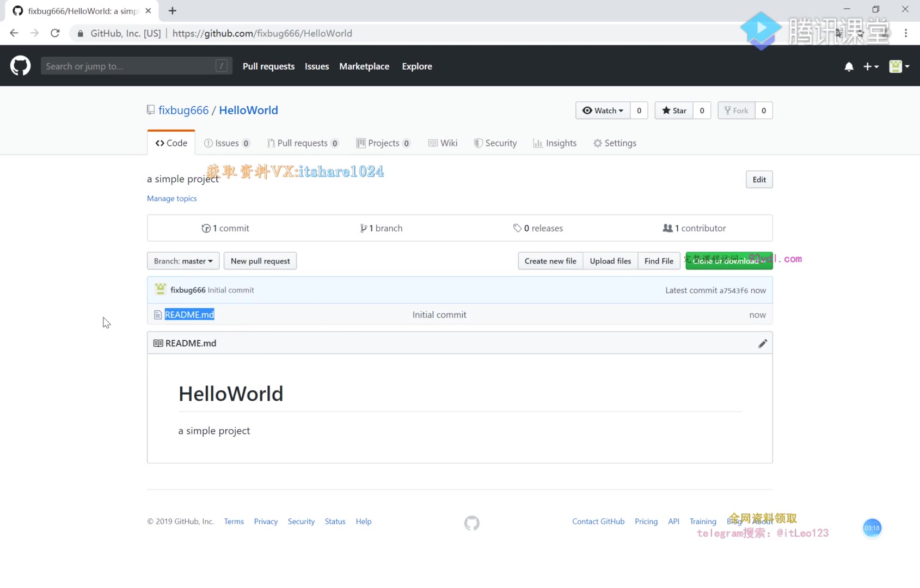Open the Help footer link
The height and width of the screenshot is (588, 920).
pyautogui.click(x=364, y=522)
